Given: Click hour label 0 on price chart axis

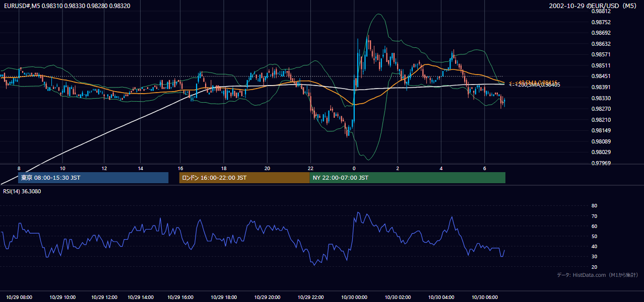Looking at the screenshot, I should [x=354, y=168].
